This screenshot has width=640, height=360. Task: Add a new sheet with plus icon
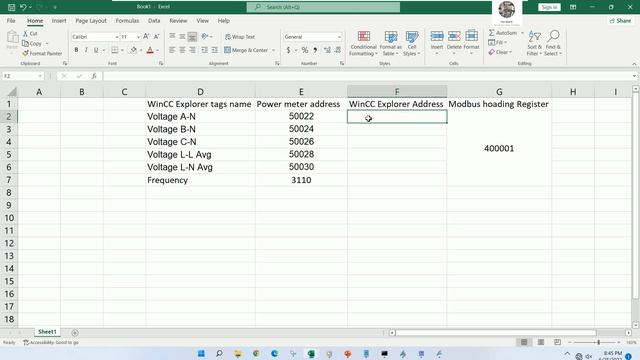75,333
